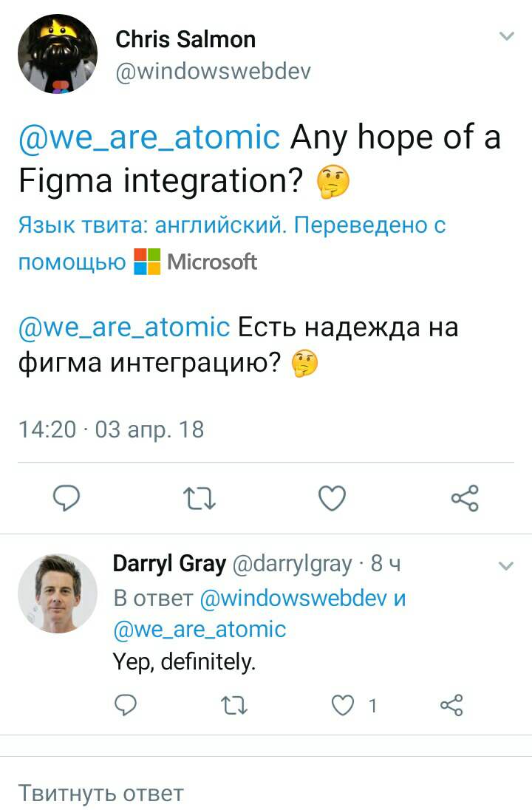Click @we_are_atomic mention in the English tweet

[149, 137]
